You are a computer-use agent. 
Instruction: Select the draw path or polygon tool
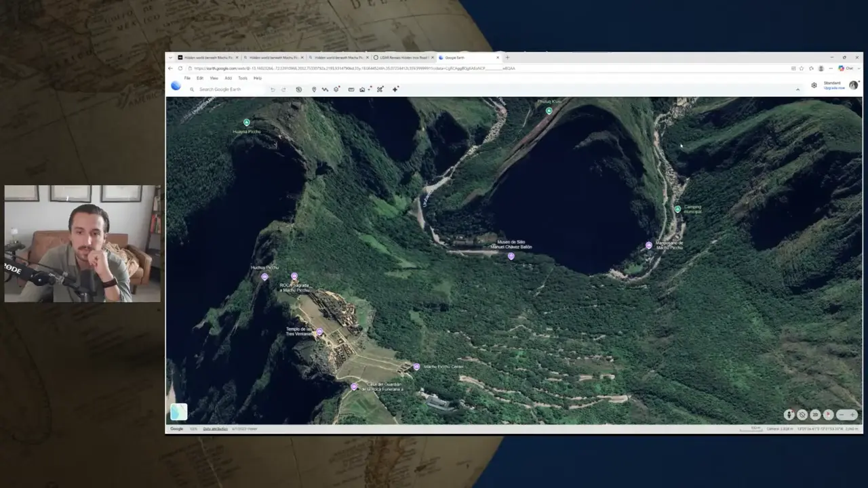click(325, 89)
